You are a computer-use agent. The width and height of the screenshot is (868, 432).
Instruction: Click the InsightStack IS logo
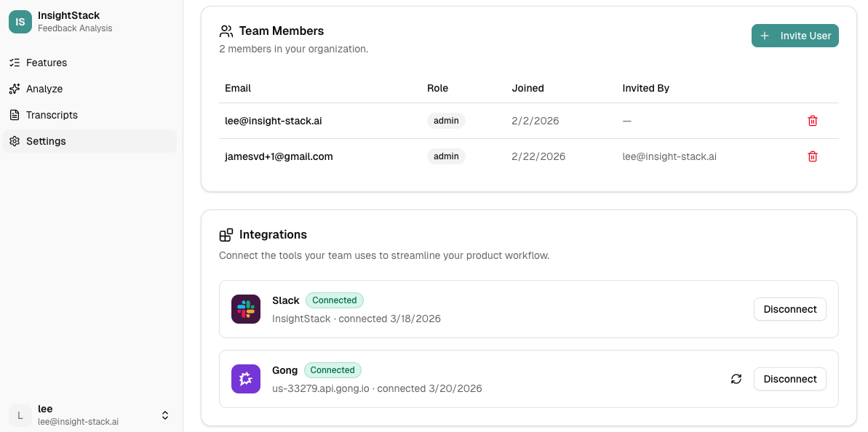[20, 22]
